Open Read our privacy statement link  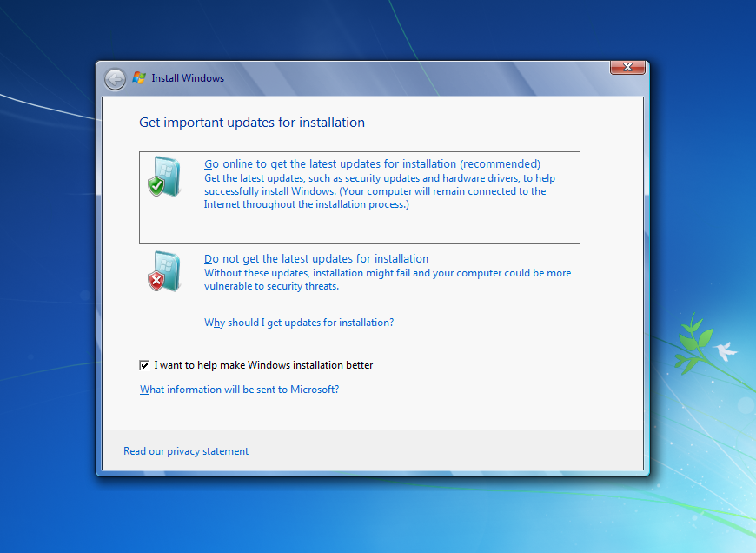pyautogui.click(x=186, y=451)
